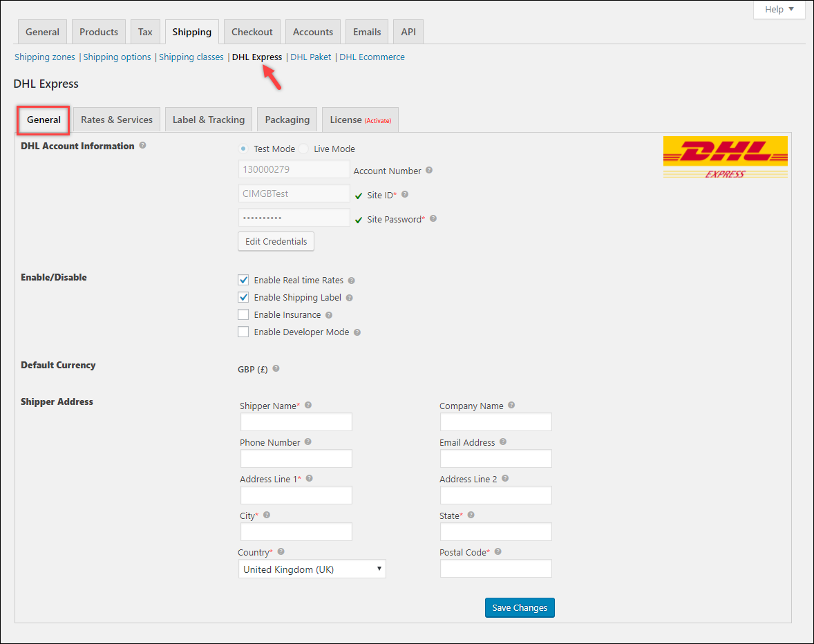Viewport: 814px width, 644px height.
Task: Click help icon for Enable Insurance
Action: pos(329,315)
